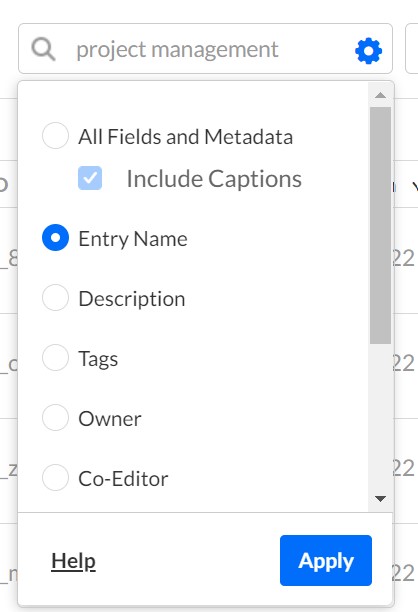Viewport: 418px width, 612px height.
Task: Select the All Fields and Metadata radio button
Action: [55, 135]
